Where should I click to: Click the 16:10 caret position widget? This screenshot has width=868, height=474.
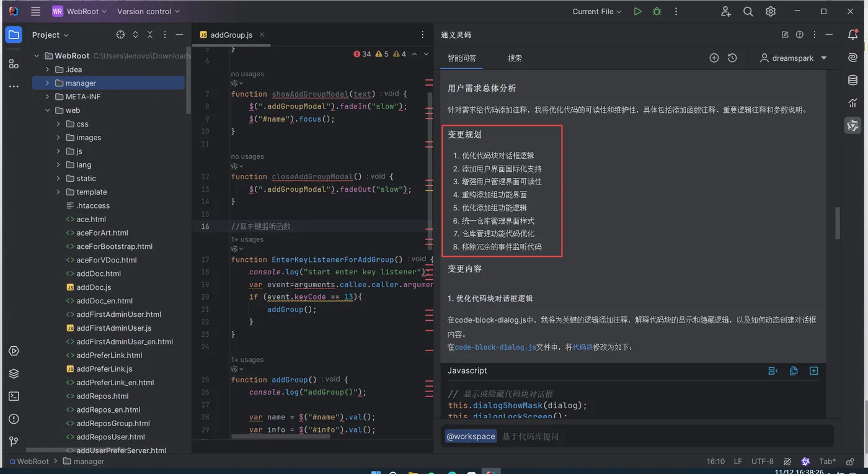tap(715, 462)
